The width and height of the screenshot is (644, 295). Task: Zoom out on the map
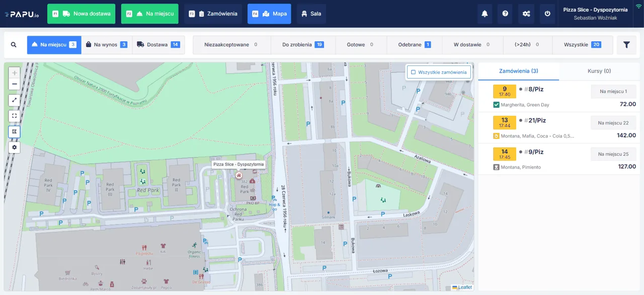point(15,84)
